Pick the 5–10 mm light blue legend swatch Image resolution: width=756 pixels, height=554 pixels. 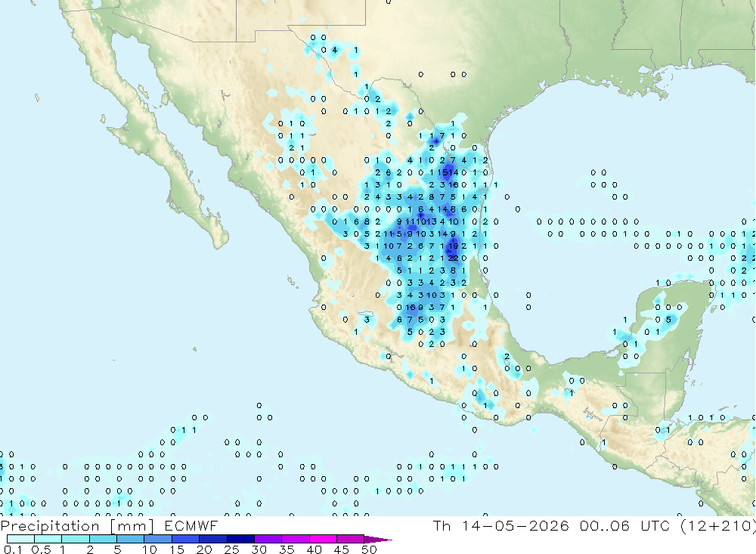130,539
